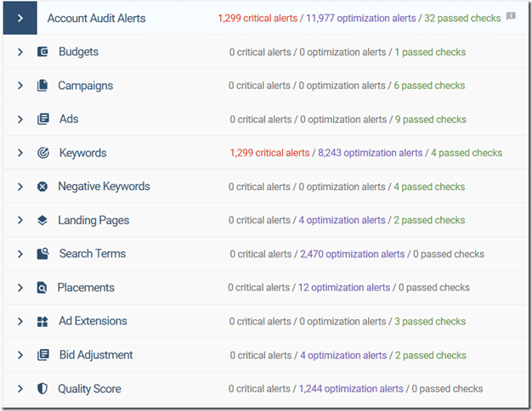Viewport: 532px width, 411px height.
Task: Open 1,244 optimization alerts for Quality Score
Action: click(351, 389)
